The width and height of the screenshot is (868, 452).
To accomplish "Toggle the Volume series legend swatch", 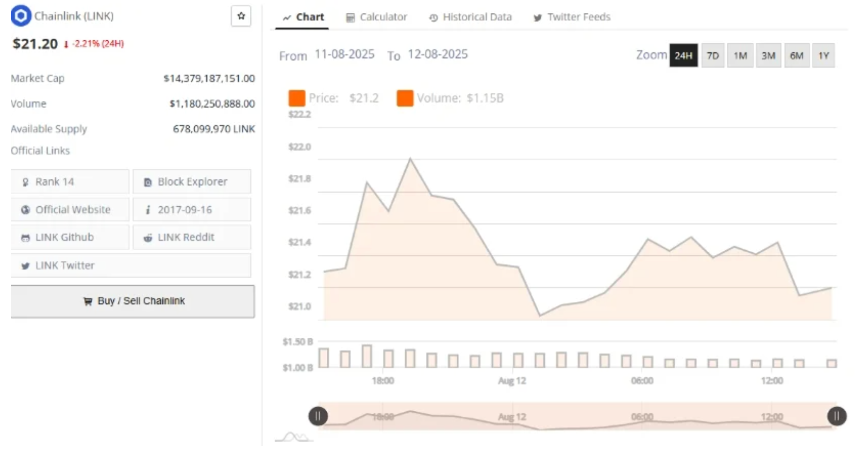I will [405, 98].
